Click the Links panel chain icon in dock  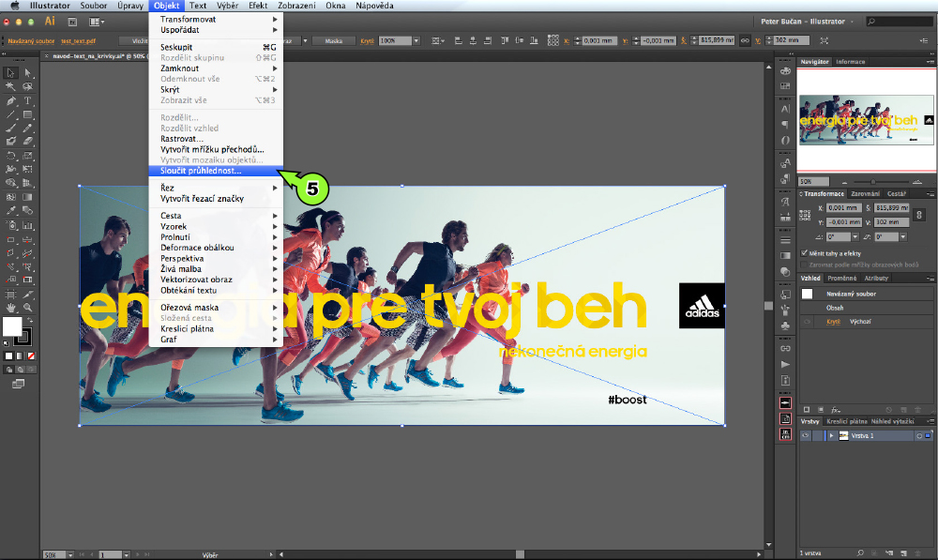785,348
